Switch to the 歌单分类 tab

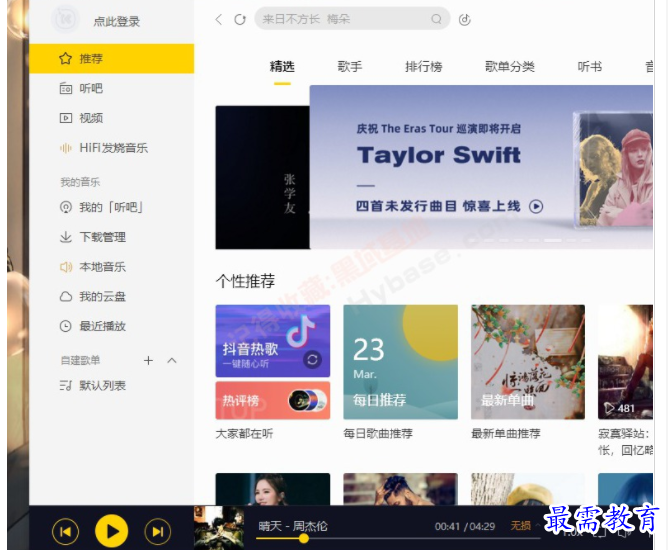(x=510, y=66)
